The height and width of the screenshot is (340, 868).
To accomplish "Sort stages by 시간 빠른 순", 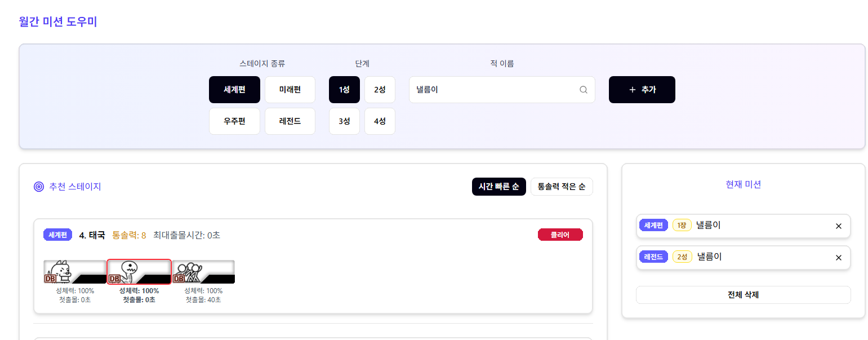I will coord(498,187).
